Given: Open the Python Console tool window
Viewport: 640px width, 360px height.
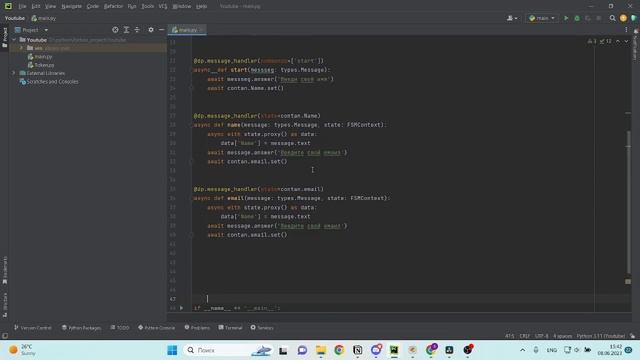Looking at the screenshot, I should tap(156, 328).
